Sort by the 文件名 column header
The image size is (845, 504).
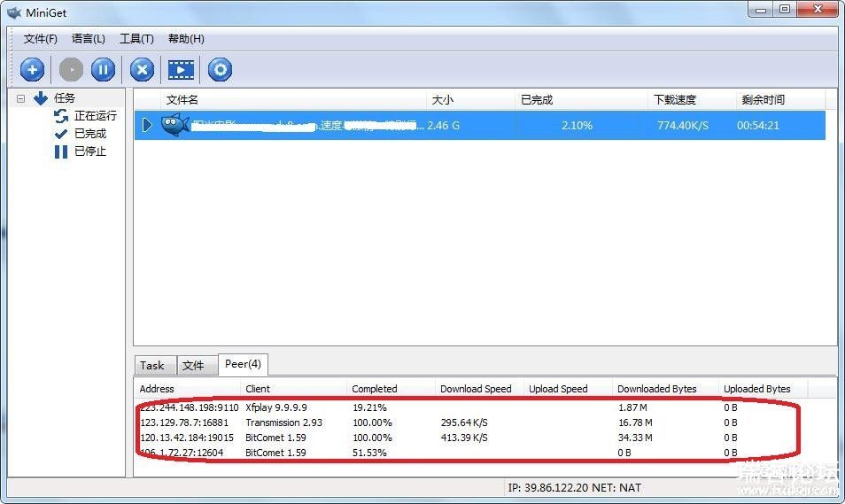pyautogui.click(x=294, y=100)
